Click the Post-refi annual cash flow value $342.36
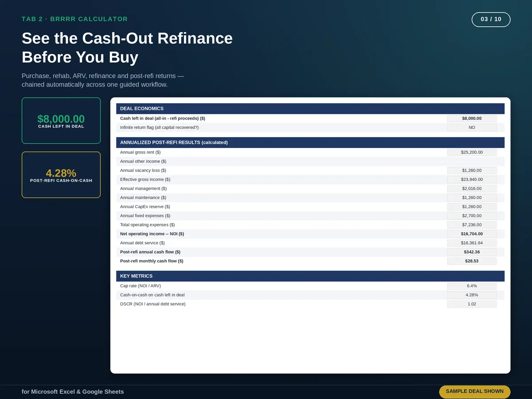 click(472, 252)
